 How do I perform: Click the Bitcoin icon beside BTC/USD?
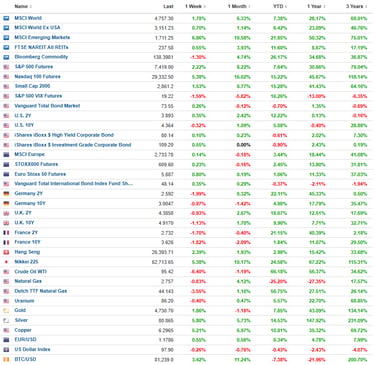pos(6,359)
